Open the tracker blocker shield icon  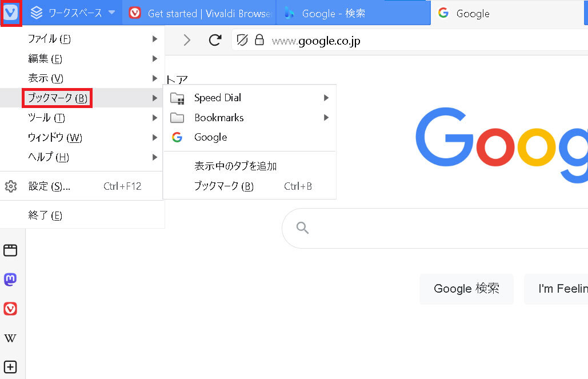[242, 40]
